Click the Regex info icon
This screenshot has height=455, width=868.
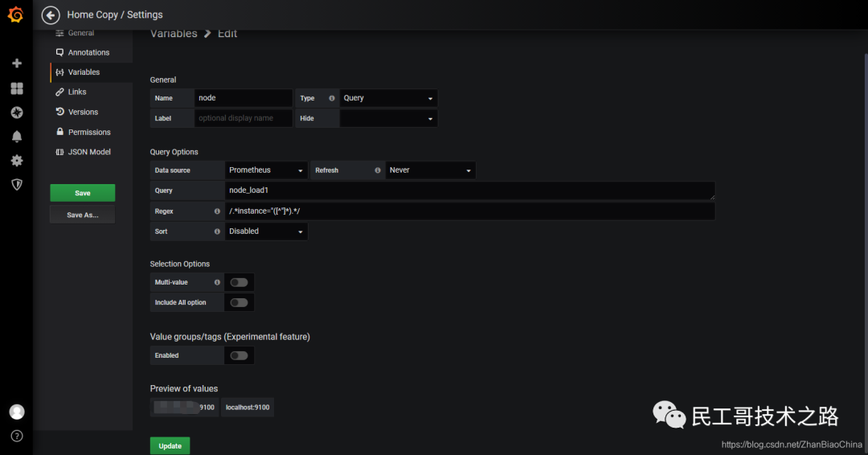coord(217,211)
